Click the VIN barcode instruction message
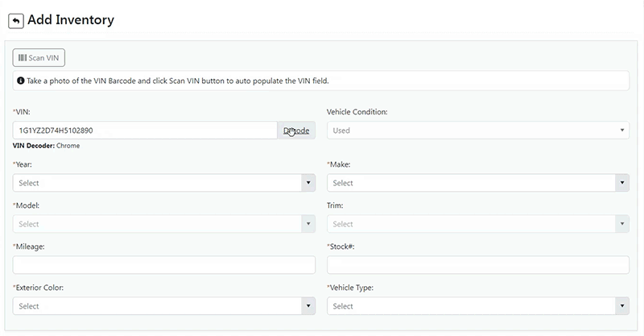This screenshot has width=644, height=336. (x=178, y=81)
